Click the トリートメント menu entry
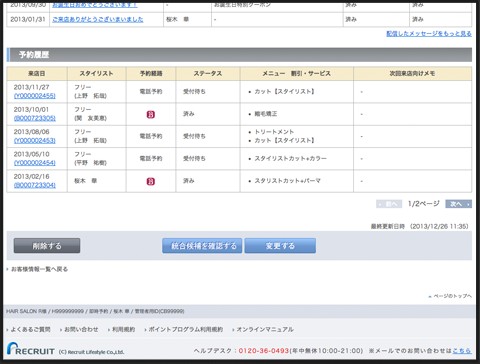The width and height of the screenshot is (480, 364). click(x=274, y=132)
